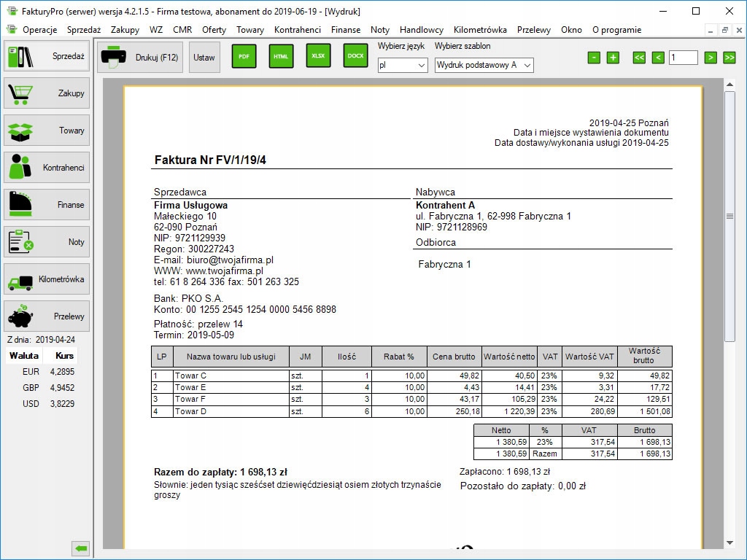The height and width of the screenshot is (560, 747).
Task: Click the green back arrow at bottom left
Action: click(81, 548)
